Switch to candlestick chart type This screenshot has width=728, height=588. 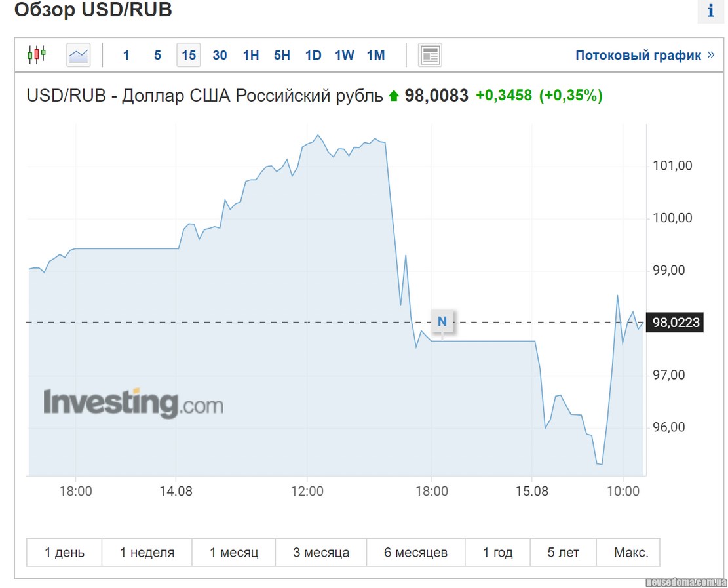(x=37, y=55)
